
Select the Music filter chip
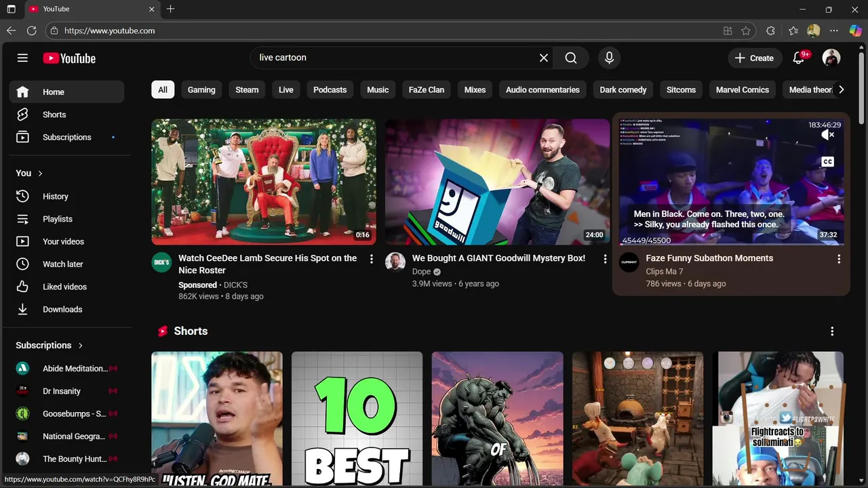coord(378,89)
